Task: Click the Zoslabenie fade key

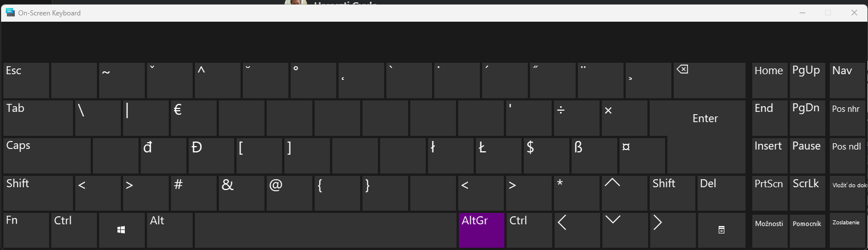Action: pos(847,230)
